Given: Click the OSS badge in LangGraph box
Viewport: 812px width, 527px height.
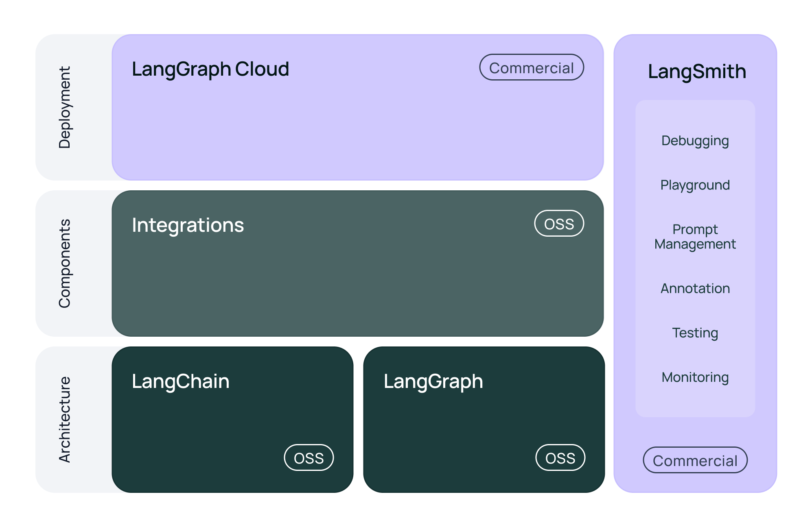Looking at the screenshot, I should click(x=560, y=457).
